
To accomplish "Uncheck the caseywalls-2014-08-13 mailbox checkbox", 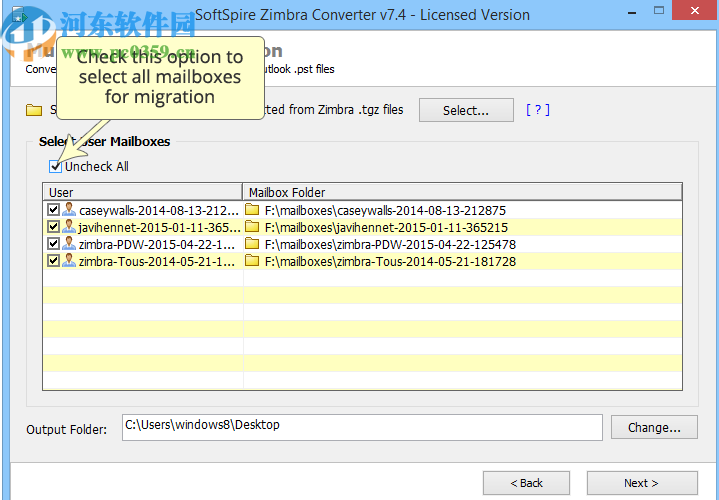I will (53, 210).
